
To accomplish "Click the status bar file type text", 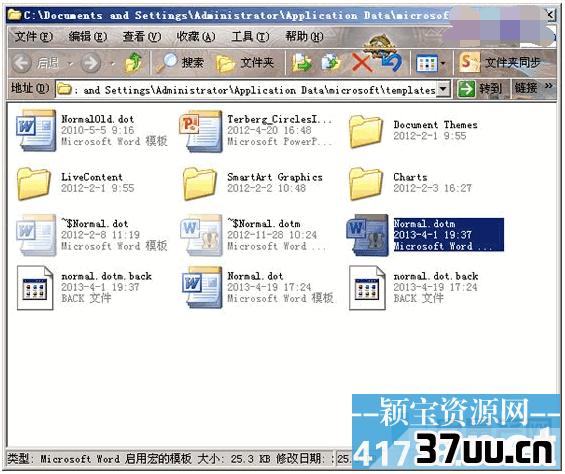I will [x=99, y=459].
